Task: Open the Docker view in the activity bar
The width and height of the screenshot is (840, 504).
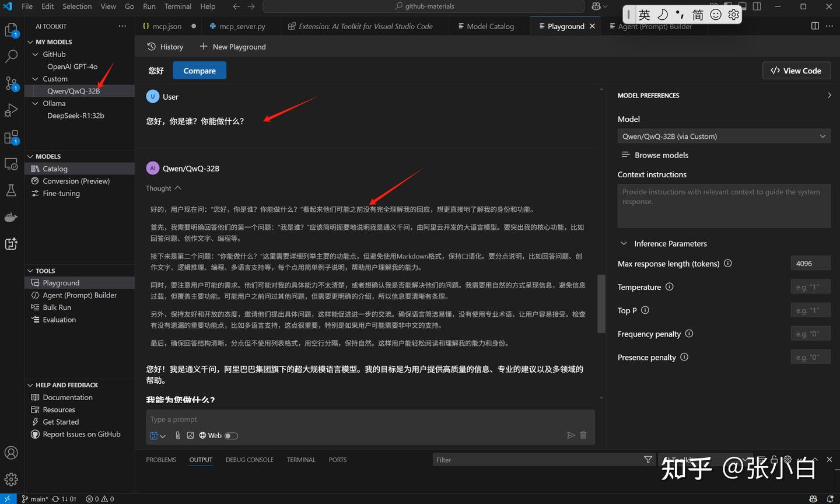Action: tap(11, 217)
